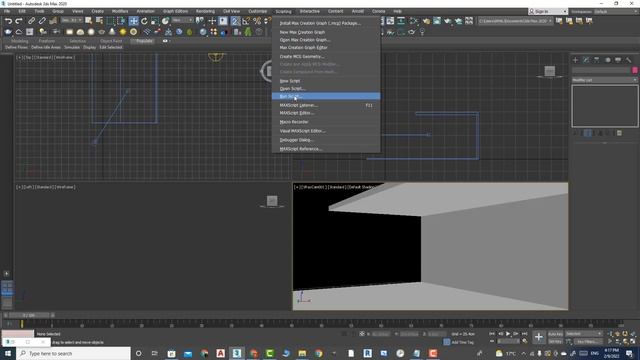The height and width of the screenshot is (360, 640).
Task: Open the 3ds Max taskbar icon
Action: tap(237, 353)
